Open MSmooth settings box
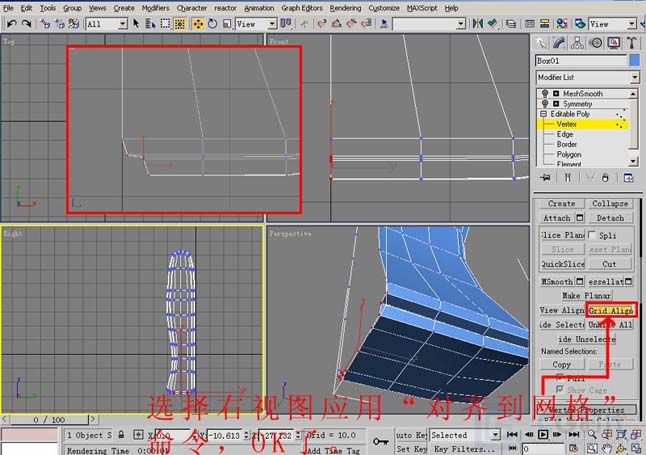The image size is (646, 455). [580, 281]
